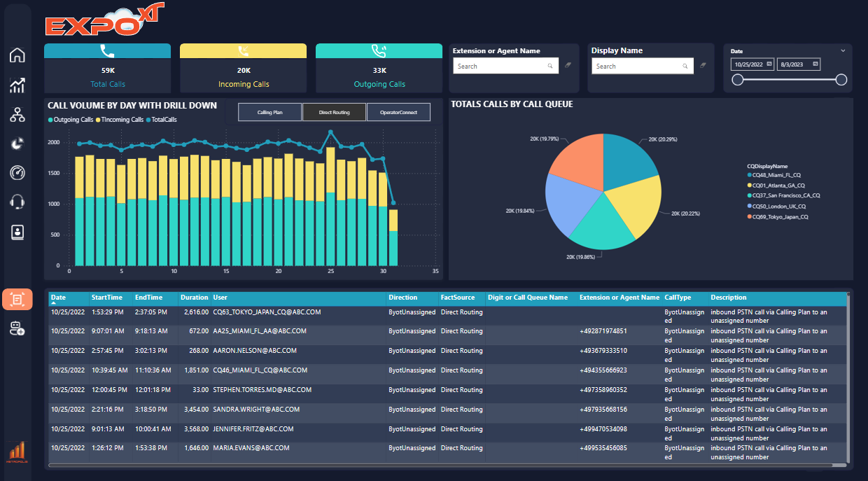Select CQ50_London_UK_CQ in pie legend
The height and width of the screenshot is (481, 868).
pyautogui.click(x=778, y=207)
